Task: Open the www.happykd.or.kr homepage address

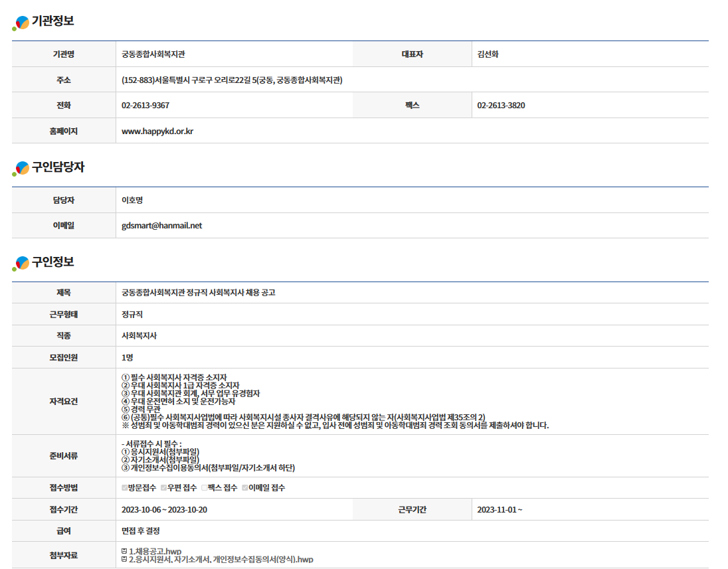Action: coord(157,131)
